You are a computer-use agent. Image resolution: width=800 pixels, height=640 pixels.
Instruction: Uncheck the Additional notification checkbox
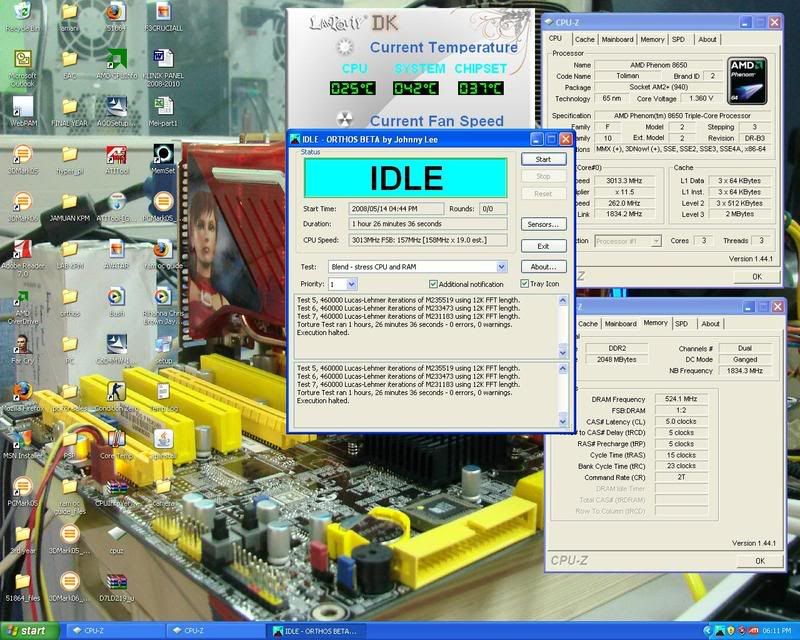[x=432, y=284]
